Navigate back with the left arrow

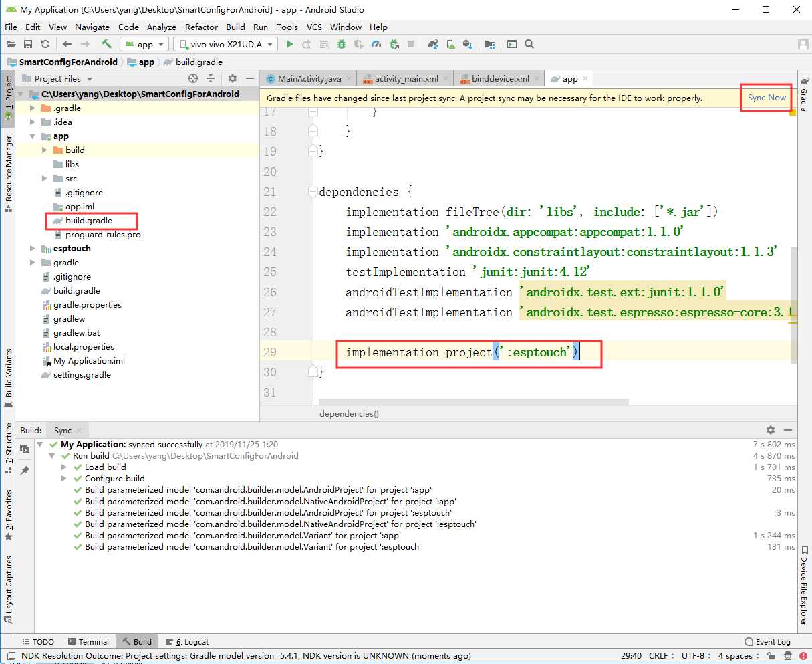pos(67,44)
